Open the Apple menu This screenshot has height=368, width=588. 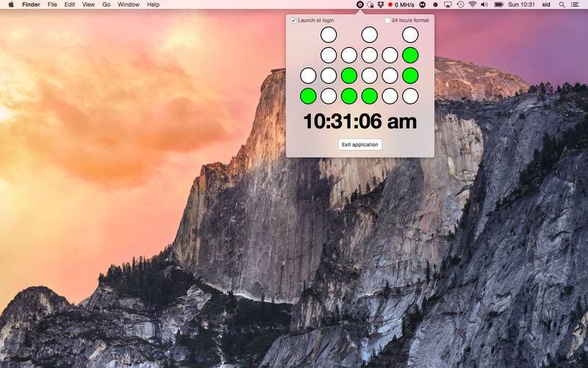tap(11, 4)
